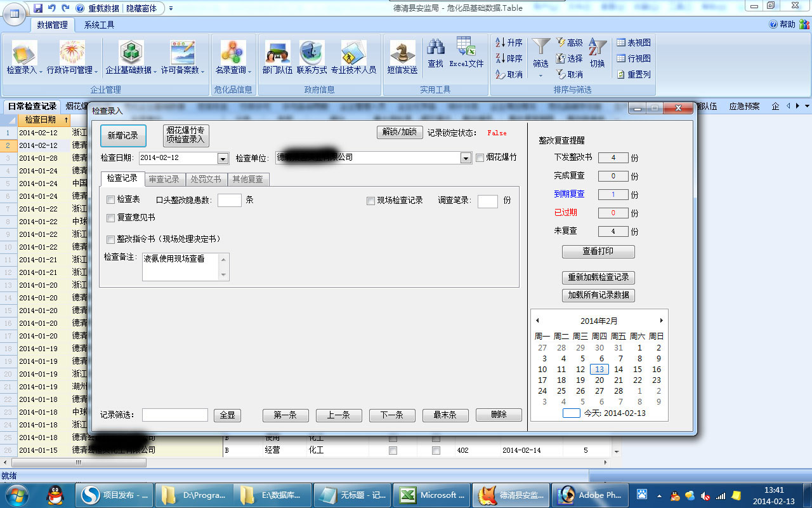
Task: Click the 短信发送 chess piece icon
Action: click(x=402, y=53)
